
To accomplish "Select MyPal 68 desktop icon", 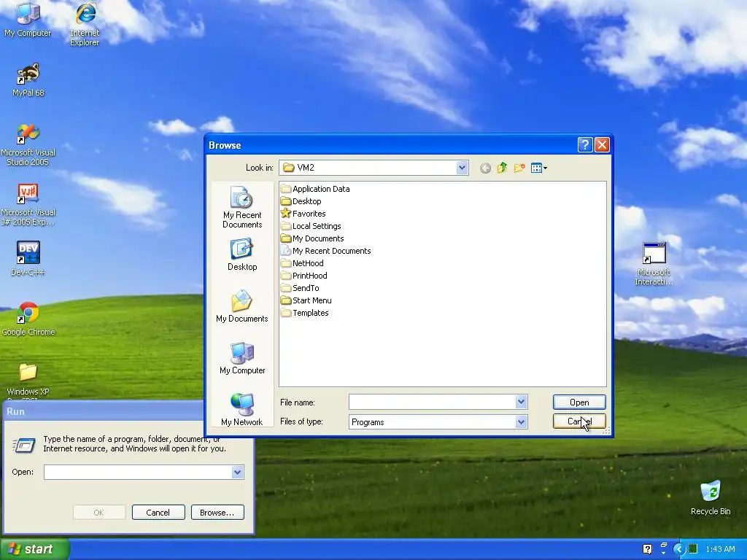I will pyautogui.click(x=28, y=80).
